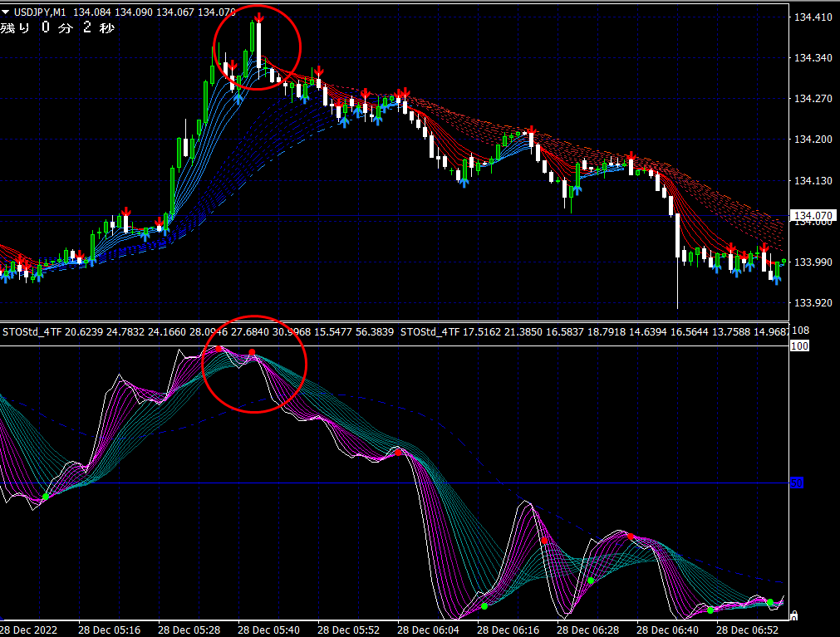Screen dimensions: 840x637
Task: Click the 28 Dec 06:52 time label
Action: [x=748, y=630]
